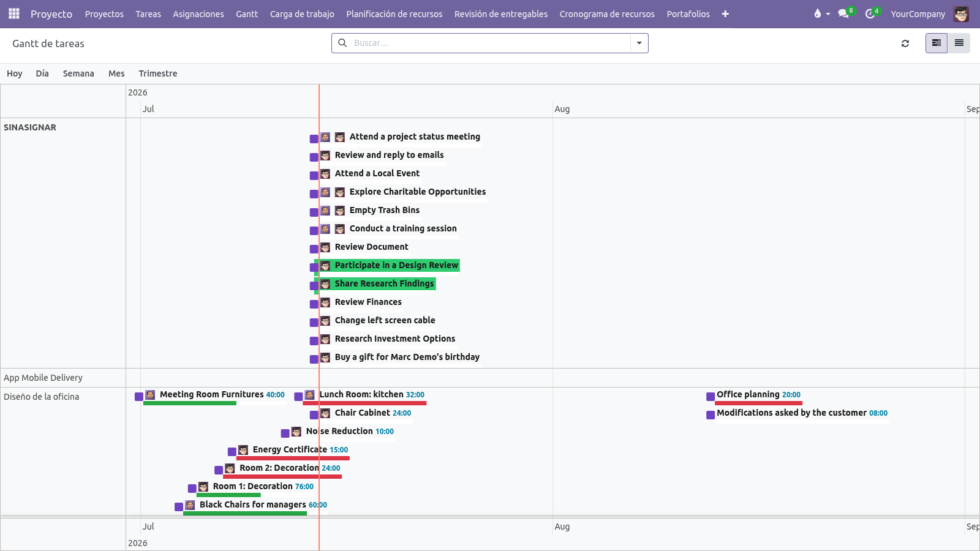Open the droplet debug icon menu
This screenshot has height=551, width=980.
821,13
